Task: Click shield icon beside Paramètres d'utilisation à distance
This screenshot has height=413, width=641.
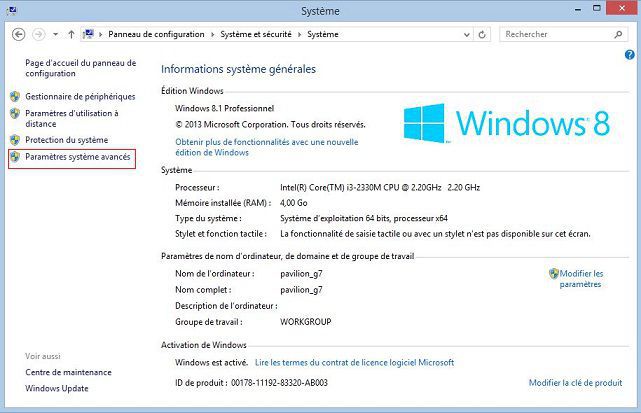Action: [15, 113]
